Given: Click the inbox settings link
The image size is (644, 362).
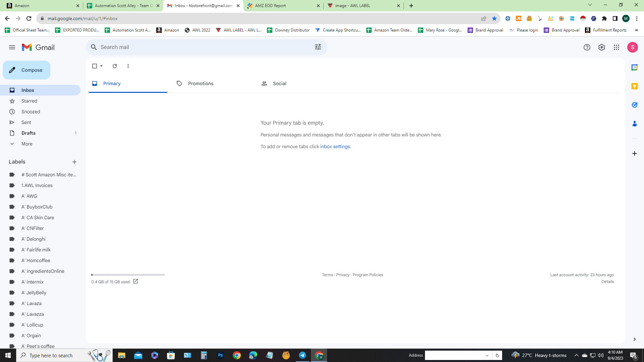Looking at the screenshot, I should (x=335, y=146).
